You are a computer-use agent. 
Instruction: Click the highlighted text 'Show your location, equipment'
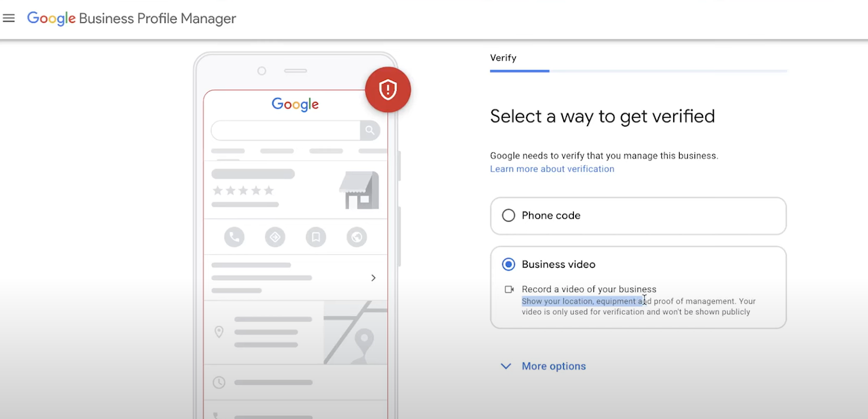tap(578, 301)
